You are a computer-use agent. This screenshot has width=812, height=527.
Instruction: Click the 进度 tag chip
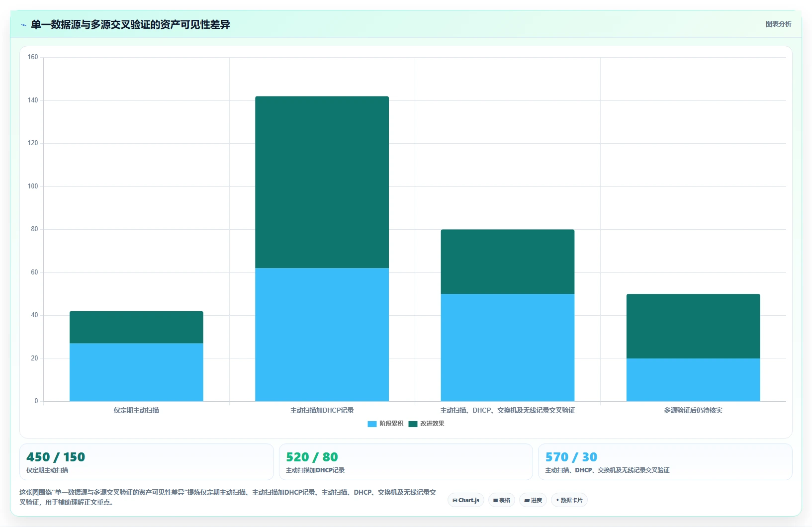[x=533, y=500]
